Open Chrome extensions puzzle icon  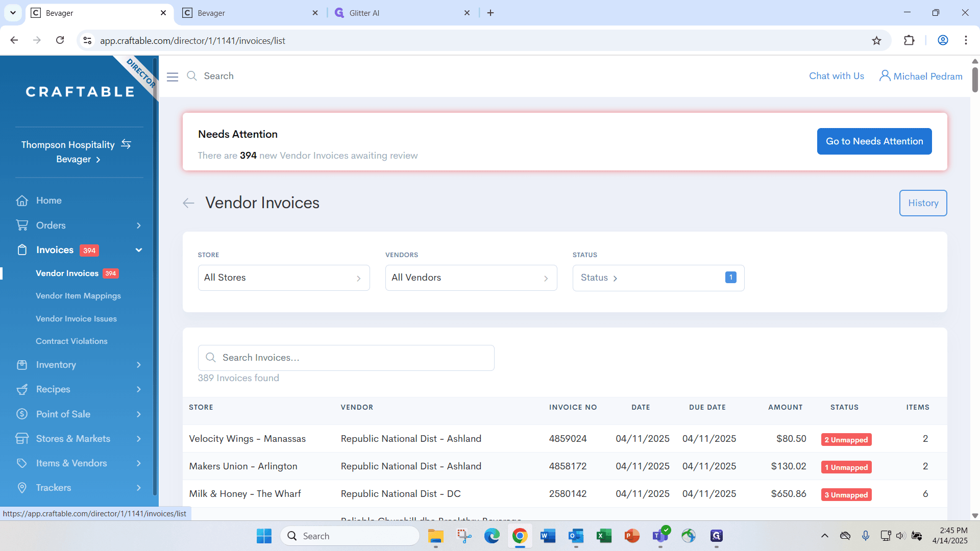[909, 40]
